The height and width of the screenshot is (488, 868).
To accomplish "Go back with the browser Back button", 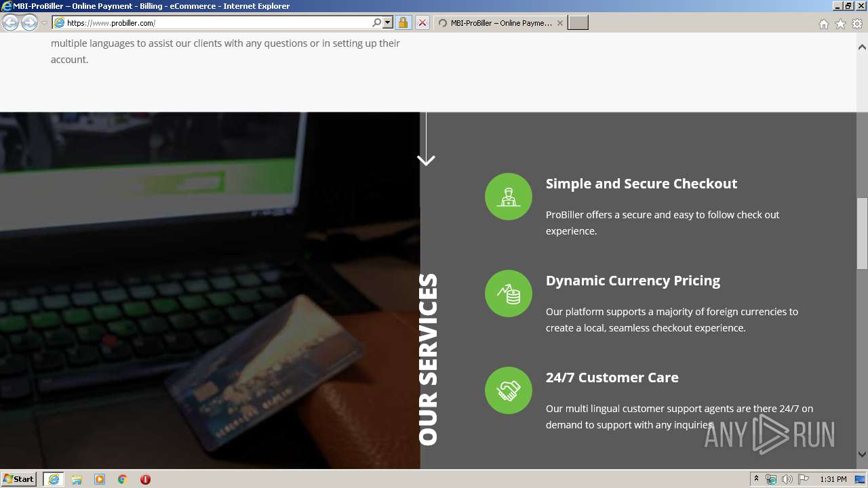I will click(x=11, y=22).
